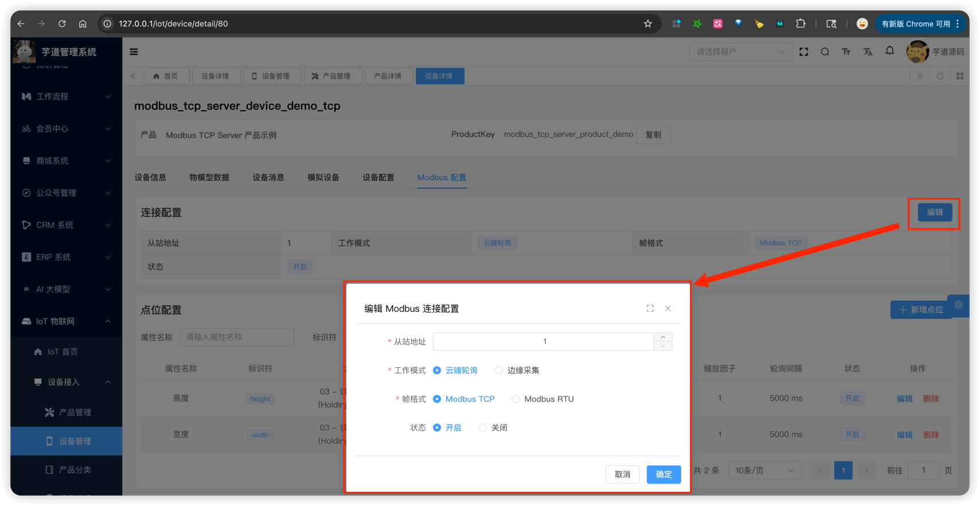Image resolution: width=980 pixels, height=506 pixels.
Task: Expand the CRM 系统 sidebar menu
Action: pyautogui.click(x=66, y=225)
